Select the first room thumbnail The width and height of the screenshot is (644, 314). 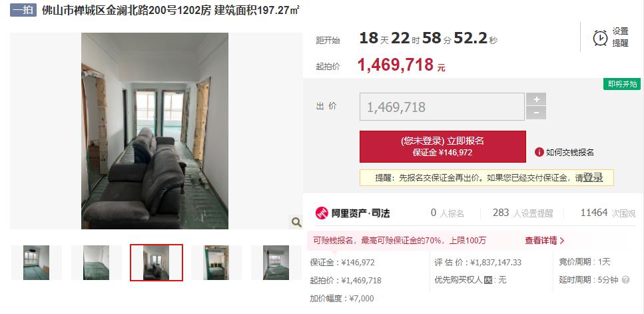click(x=36, y=263)
